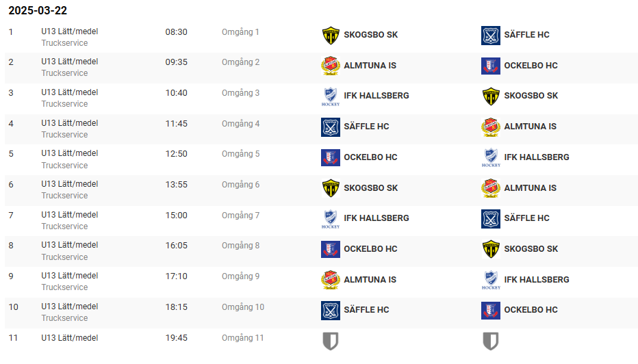This screenshot has height=364, width=638.
Task: Click IFK Hallsberg logo in match 9 away
Action: click(x=491, y=281)
